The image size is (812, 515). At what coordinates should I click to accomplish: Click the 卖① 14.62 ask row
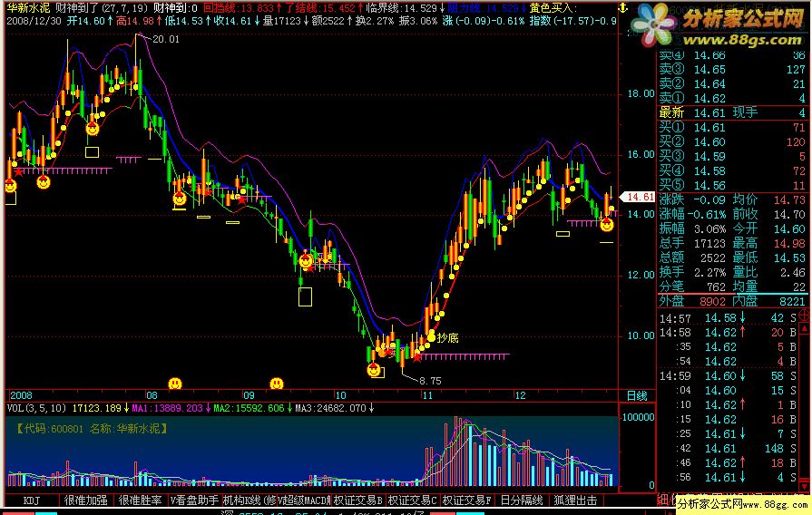coord(732,98)
